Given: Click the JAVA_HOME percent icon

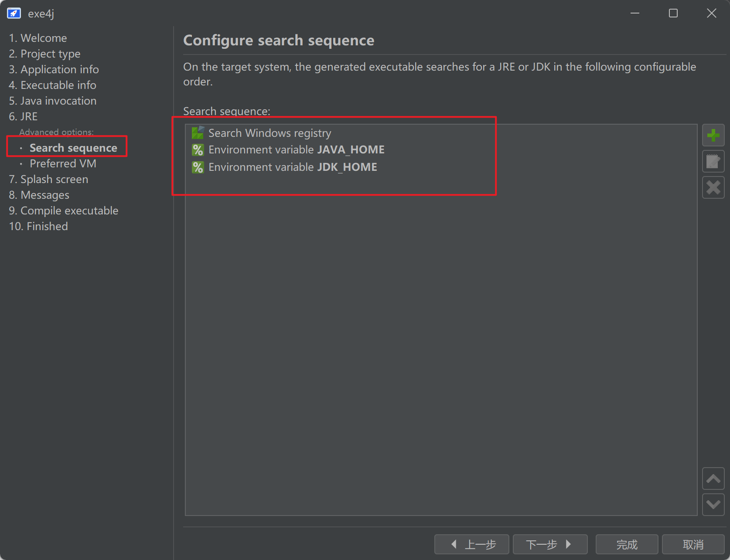Looking at the screenshot, I should pos(198,150).
